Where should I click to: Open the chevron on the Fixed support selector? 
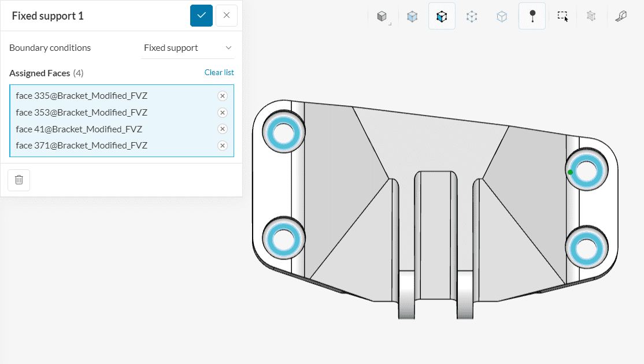click(x=230, y=47)
